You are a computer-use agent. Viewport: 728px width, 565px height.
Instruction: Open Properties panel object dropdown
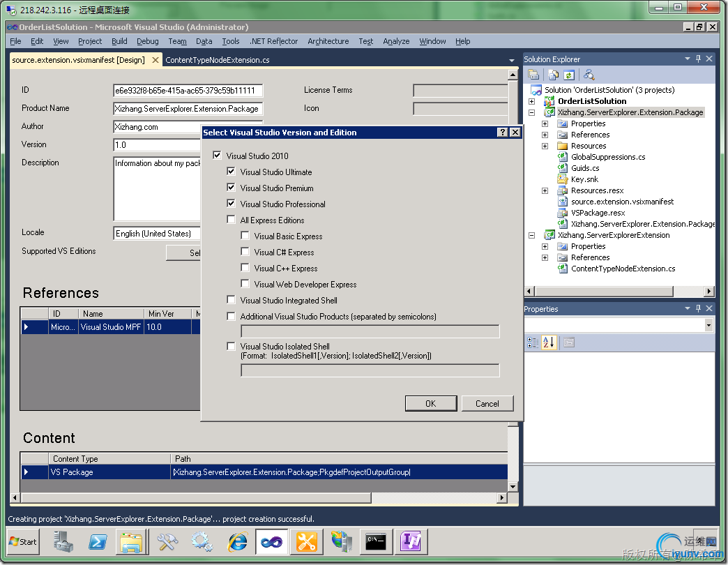pyautogui.click(x=708, y=325)
